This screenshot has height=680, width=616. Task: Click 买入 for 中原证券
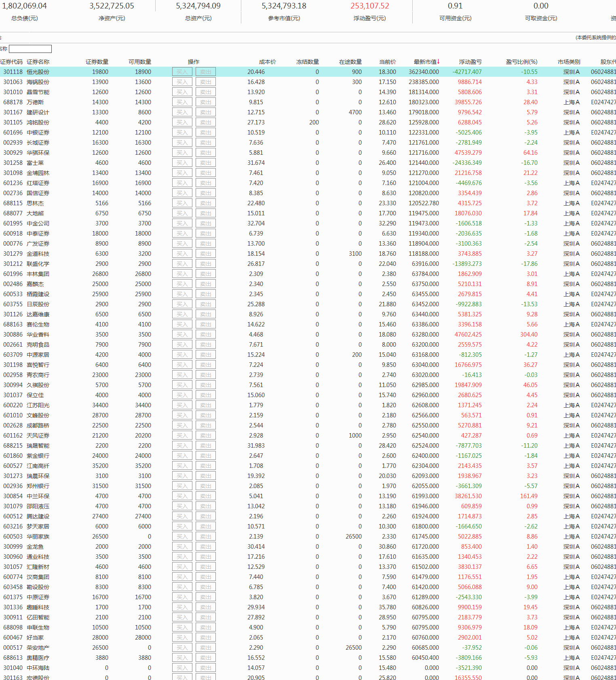pos(182,597)
